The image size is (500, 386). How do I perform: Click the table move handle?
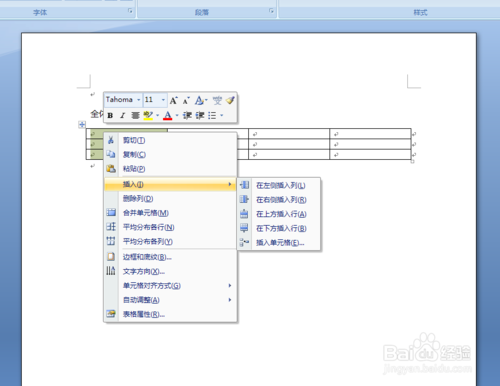pyautogui.click(x=82, y=124)
